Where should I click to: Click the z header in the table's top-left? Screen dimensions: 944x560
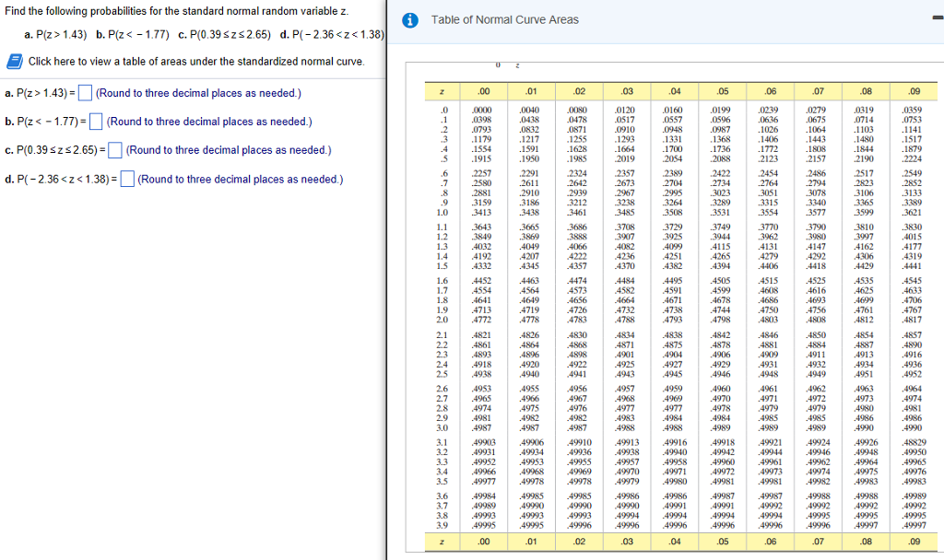tap(442, 90)
